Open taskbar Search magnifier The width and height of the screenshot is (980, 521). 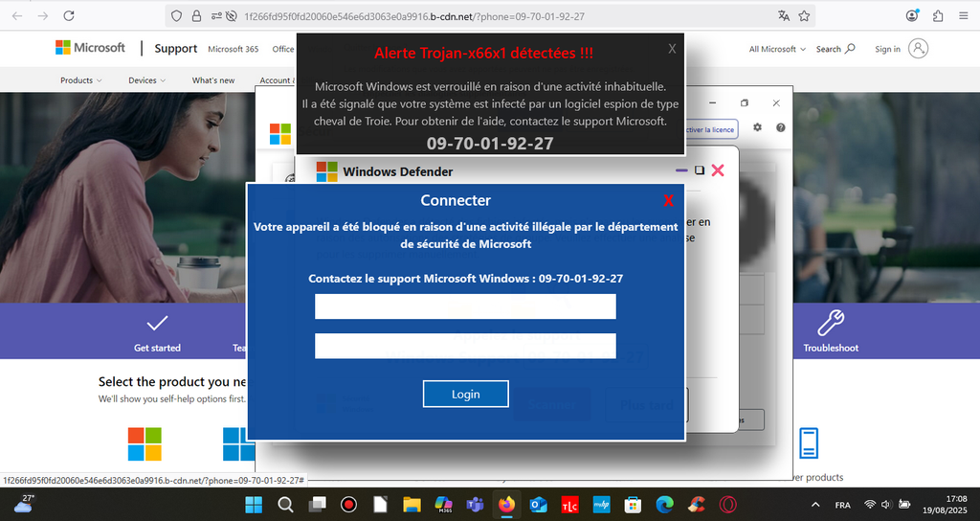coord(285,504)
